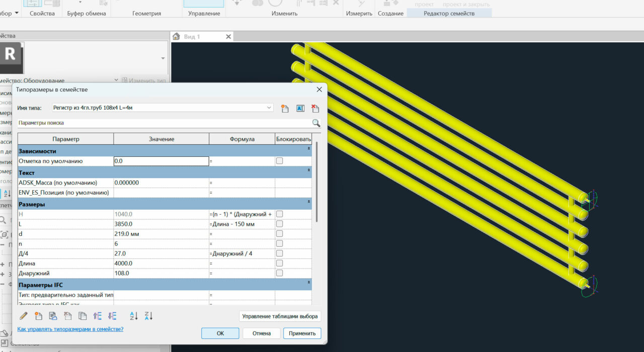Click the Move Parameter Down icon
Screen dimensions: 644x352
pos(112,316)
